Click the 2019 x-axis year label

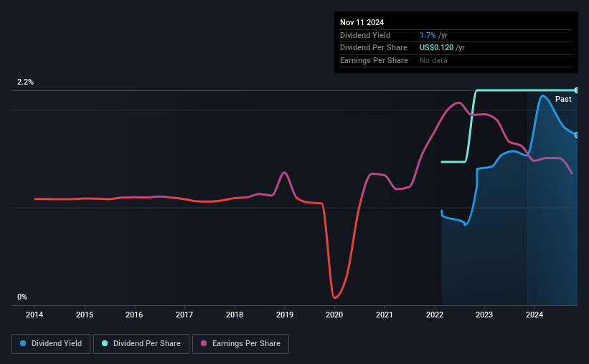pyautogui.click(x=285, y=315)
